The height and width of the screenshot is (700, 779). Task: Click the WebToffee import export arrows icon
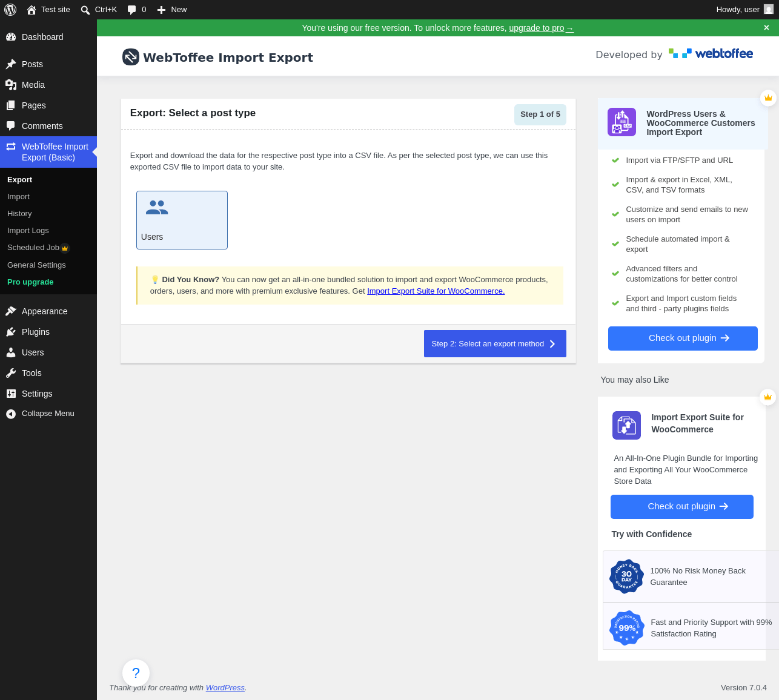point(11,147)
